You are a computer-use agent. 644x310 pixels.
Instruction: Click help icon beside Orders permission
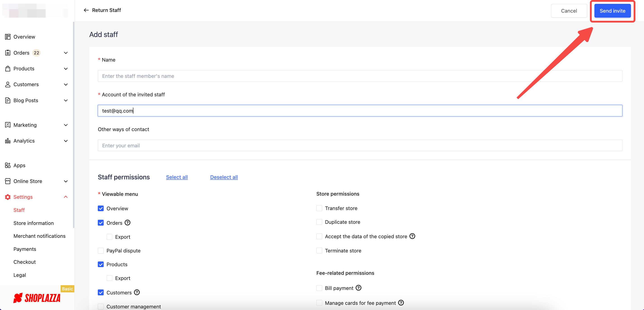point(128,223)
